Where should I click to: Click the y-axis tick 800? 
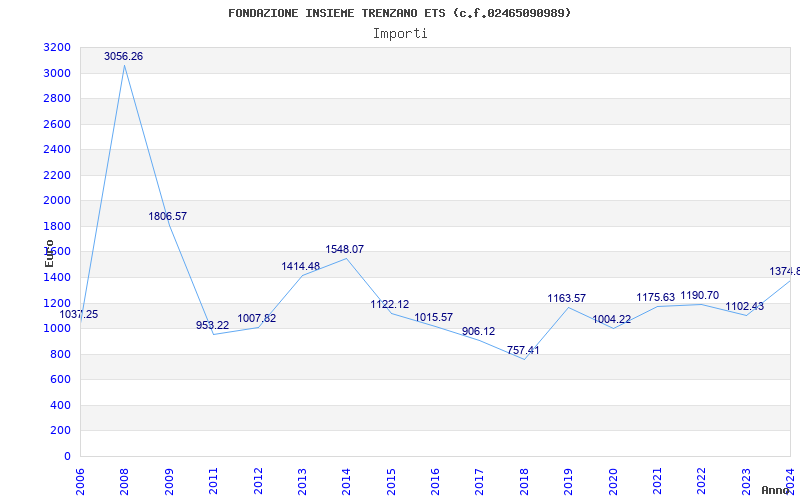tap(61, 354)
